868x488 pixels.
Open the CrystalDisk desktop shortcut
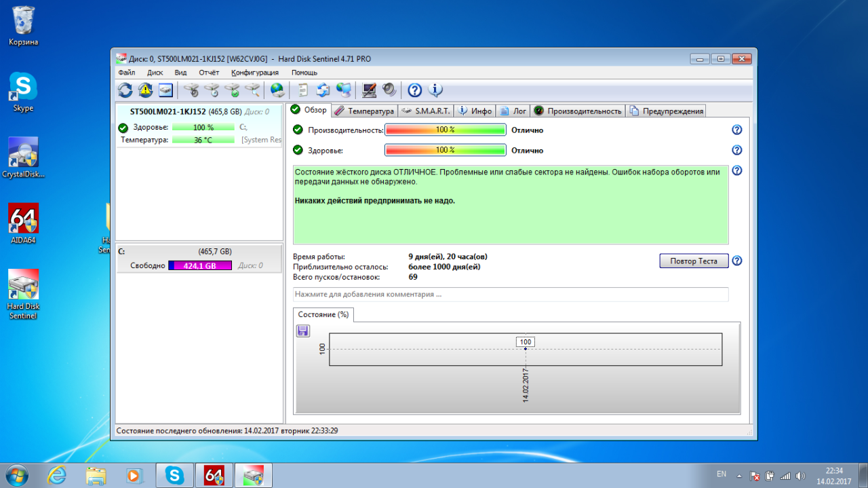(x=23, y=157)
